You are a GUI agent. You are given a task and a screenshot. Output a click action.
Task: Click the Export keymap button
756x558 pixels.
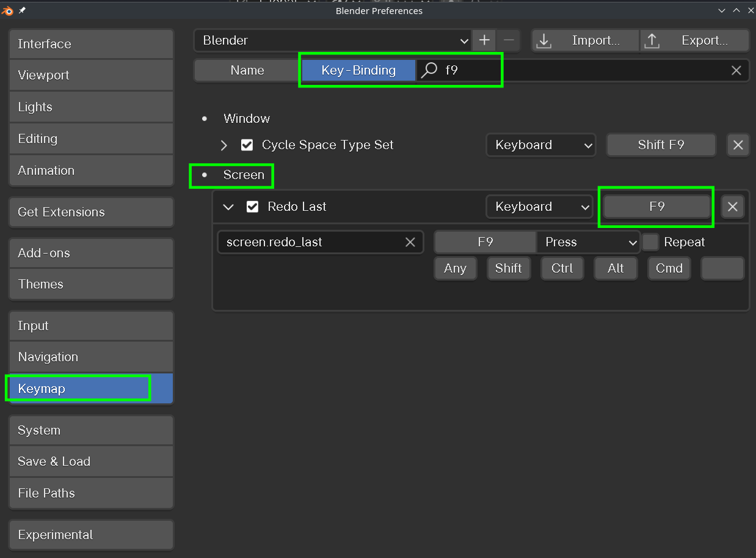[694, 40]
